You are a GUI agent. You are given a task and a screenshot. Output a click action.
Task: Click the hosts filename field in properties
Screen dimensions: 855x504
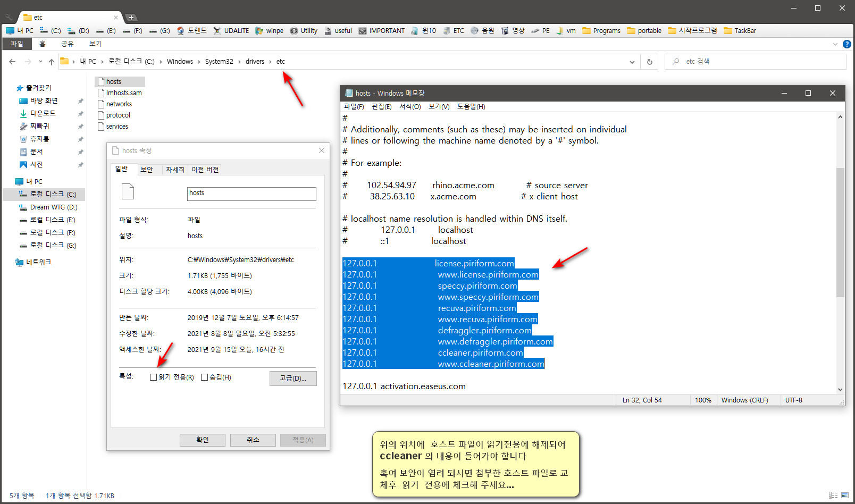pos(252,194)
